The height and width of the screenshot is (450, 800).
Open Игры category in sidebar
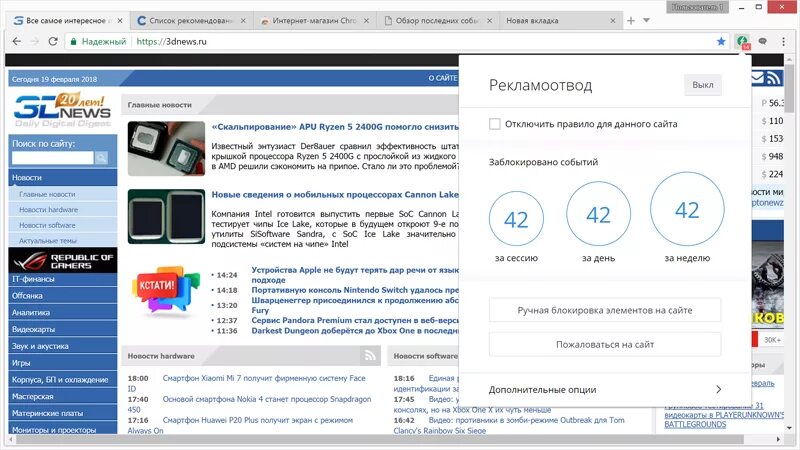pos(62,363)
